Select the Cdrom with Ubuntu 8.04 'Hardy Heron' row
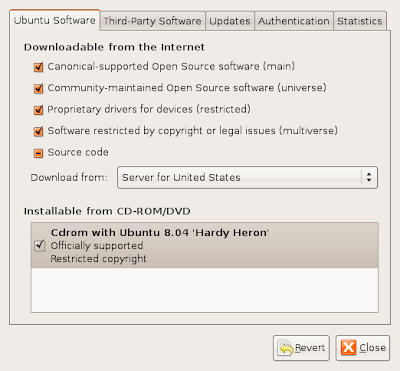Viewport: 400px width, 371px height. click(x=205, y=245)
